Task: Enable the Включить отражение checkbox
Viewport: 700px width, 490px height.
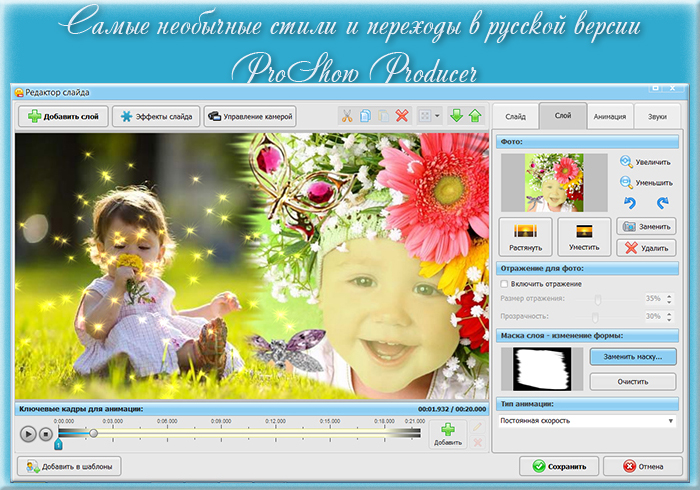Action: coord(504,284)
